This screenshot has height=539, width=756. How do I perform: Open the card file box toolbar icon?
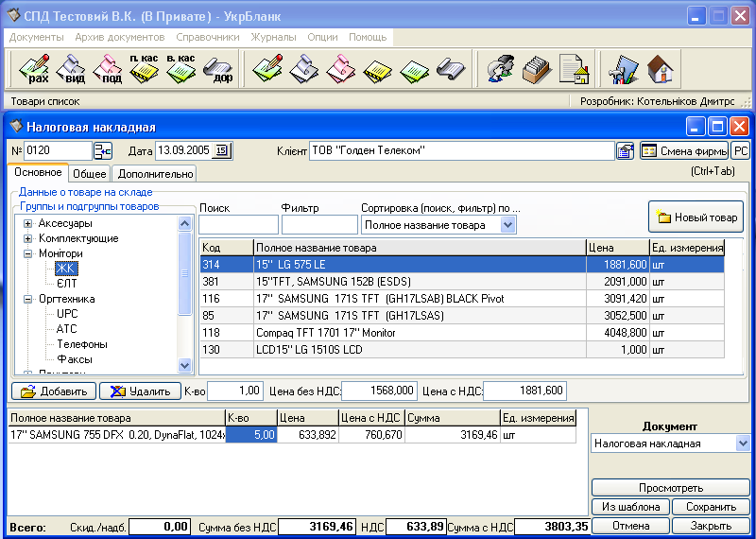pos(537,70)
